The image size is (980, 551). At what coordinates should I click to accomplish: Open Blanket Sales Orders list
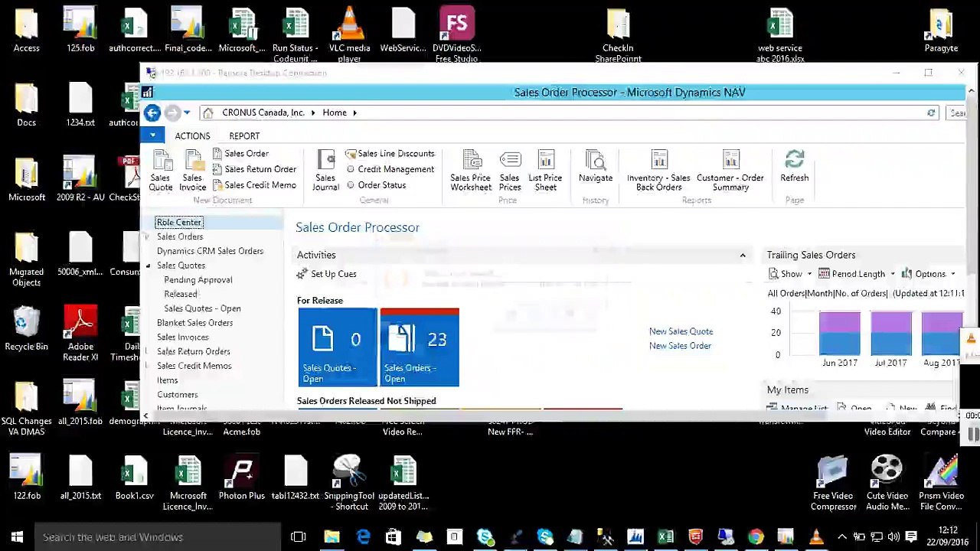194,323
